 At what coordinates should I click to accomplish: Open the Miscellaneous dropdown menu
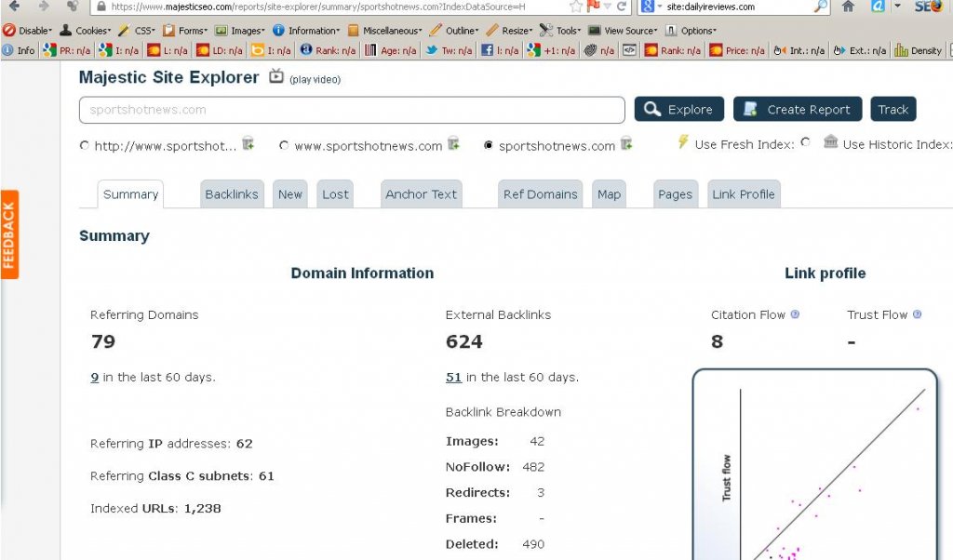tap(384, 31)
